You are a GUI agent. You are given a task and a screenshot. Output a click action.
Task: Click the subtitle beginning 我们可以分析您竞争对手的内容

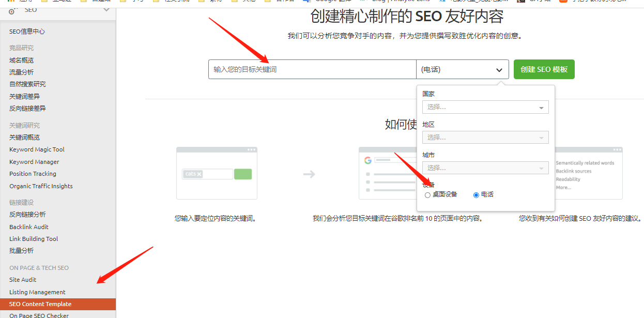click(x=406, y=36)
